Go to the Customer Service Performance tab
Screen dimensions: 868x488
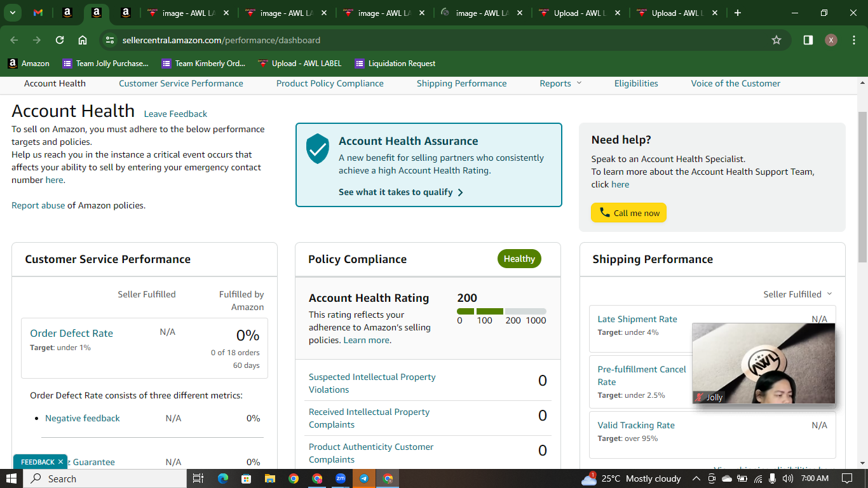[181, 83]
